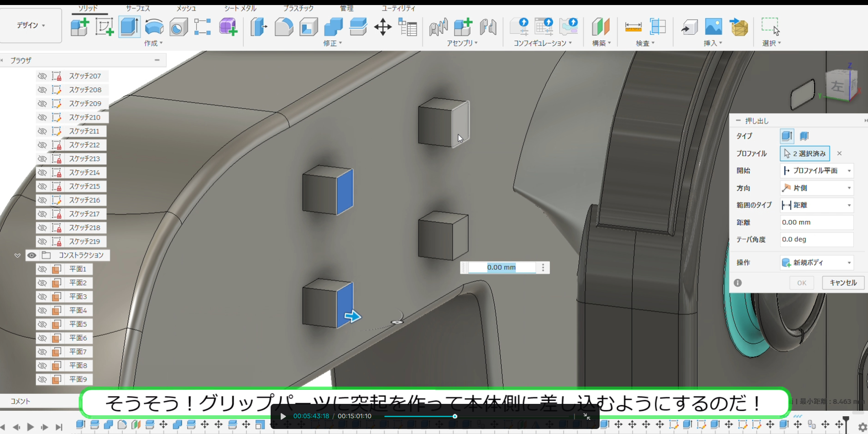Image resolution: width=868 pixels, height=434 pixels.
Task: Open the Create Form purple icon
Action: tap(228, 27)
